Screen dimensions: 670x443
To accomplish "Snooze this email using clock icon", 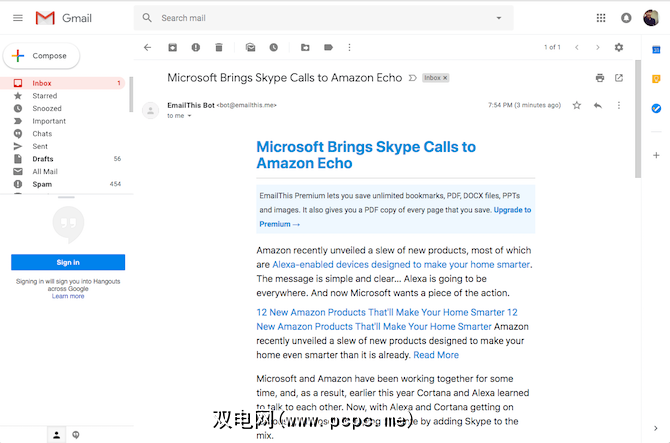I will click(x=273, y=47).
